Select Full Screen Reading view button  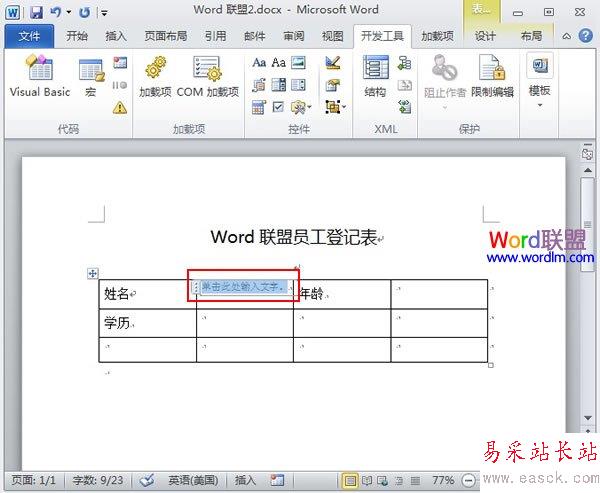[x=367, y=480]
